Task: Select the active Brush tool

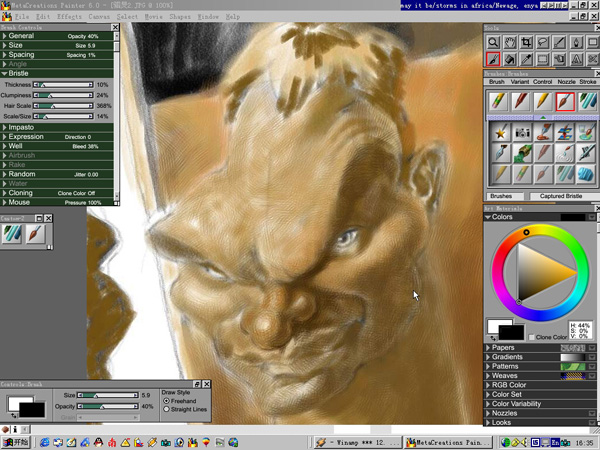Action: coord(493,59)
